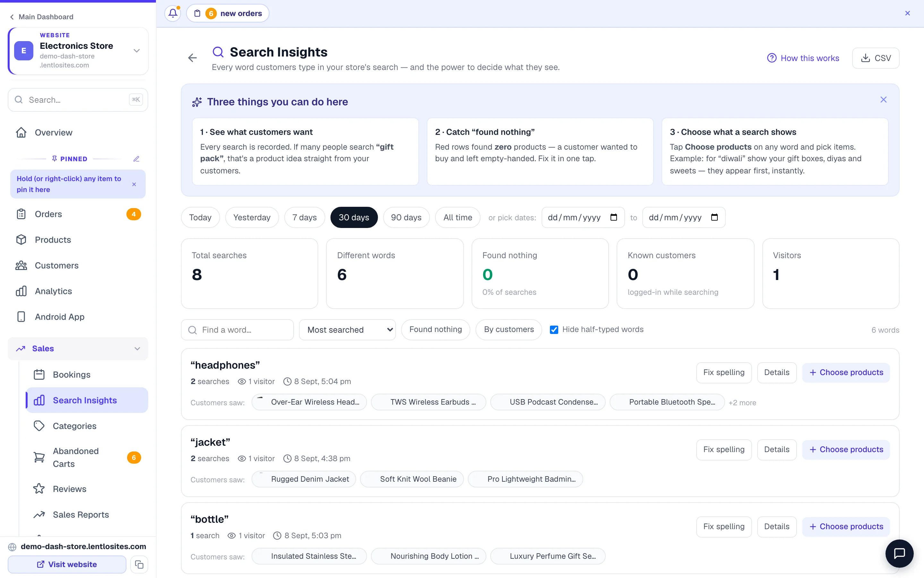Open calendar picker on the end date
The image size is (924, 578).
(x=714, y=217)
